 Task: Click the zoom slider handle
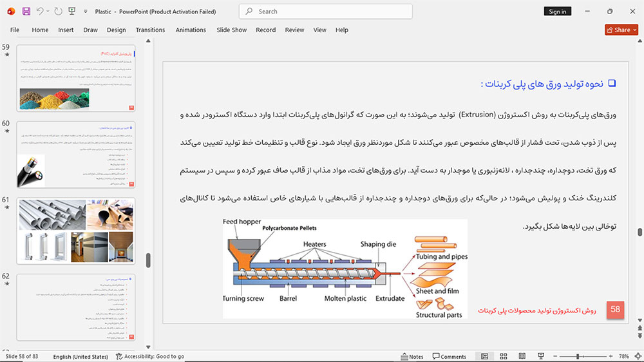[578, 356]
